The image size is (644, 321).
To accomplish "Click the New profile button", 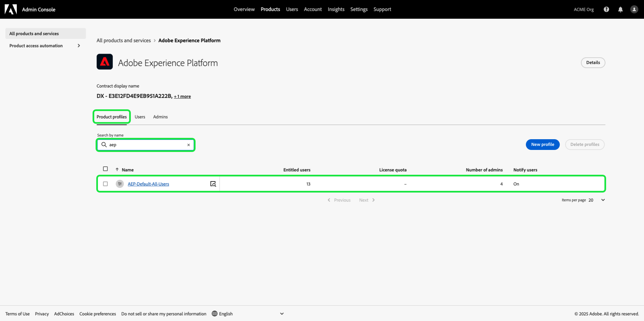I will (x=542, y=145).
